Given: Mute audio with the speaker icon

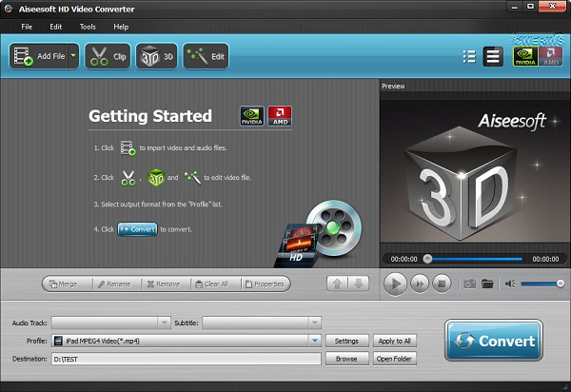Looking at the screenshot, I should click(511, 284).
